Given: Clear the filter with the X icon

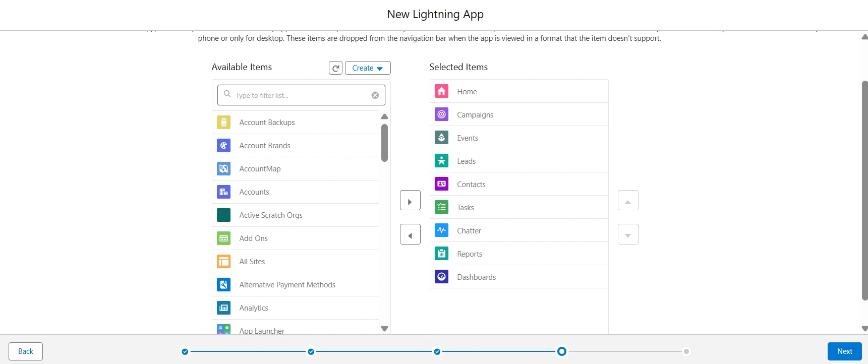Looking at the screenshot, I should pyautogui.click(x=375, y=95).
